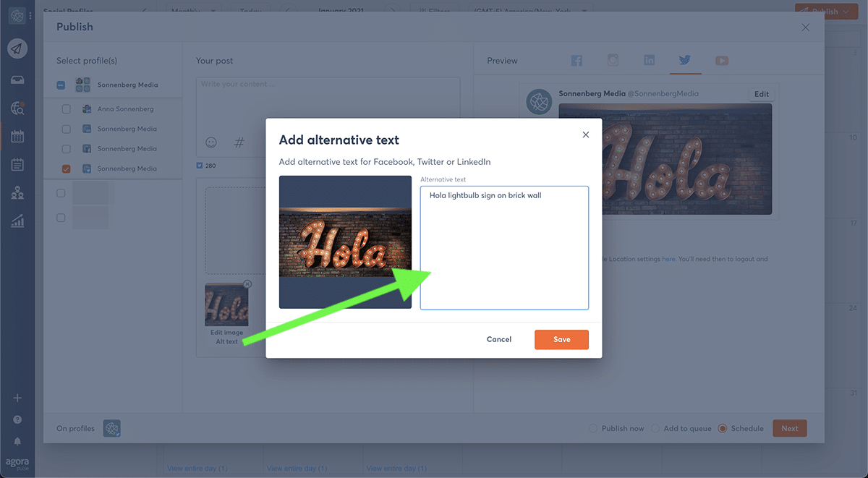Open the Monthly view dropdown
Viewport: 868px width, 478px height.
click(x=195, y=11)
